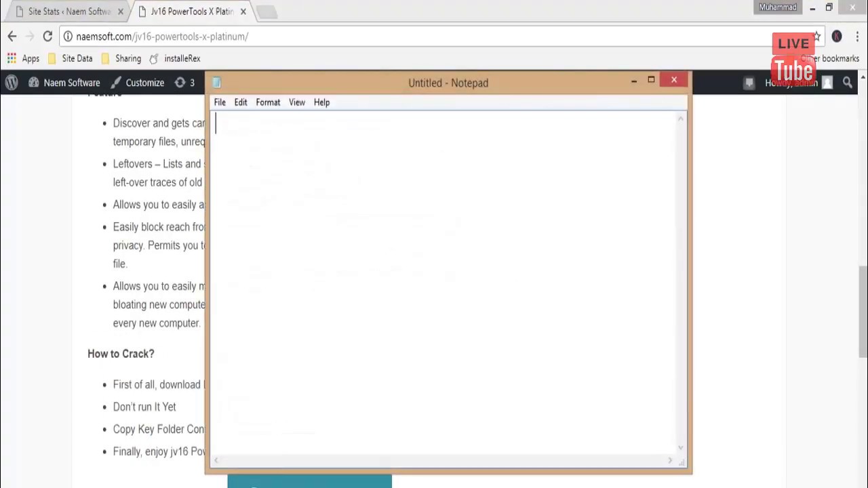Click Notepad vertical scrollbar down arrow
Viewport: 868px width, 488px height.
click(681, 448)
